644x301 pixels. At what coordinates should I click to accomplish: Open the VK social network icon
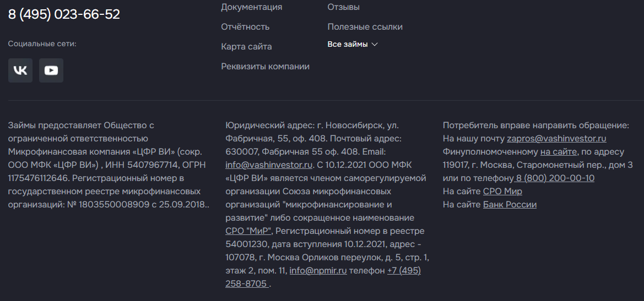[20, 70]
